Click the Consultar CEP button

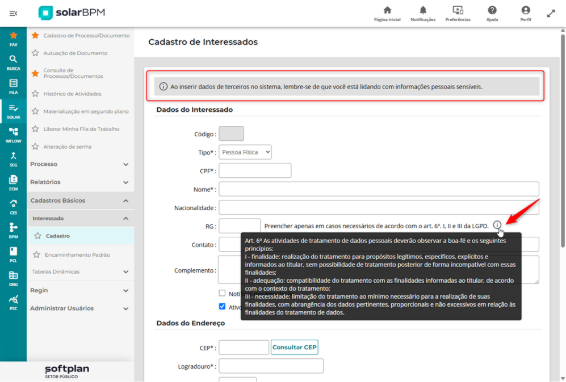point(295,347)
